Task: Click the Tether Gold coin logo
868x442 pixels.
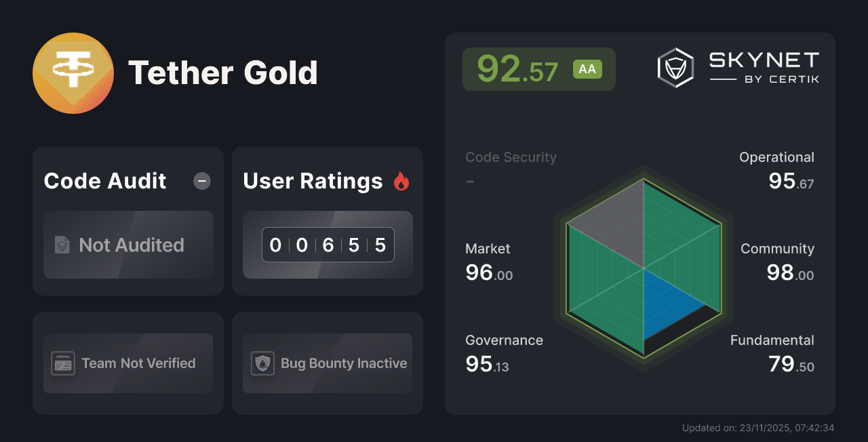Action: click(x=73, y=73)
